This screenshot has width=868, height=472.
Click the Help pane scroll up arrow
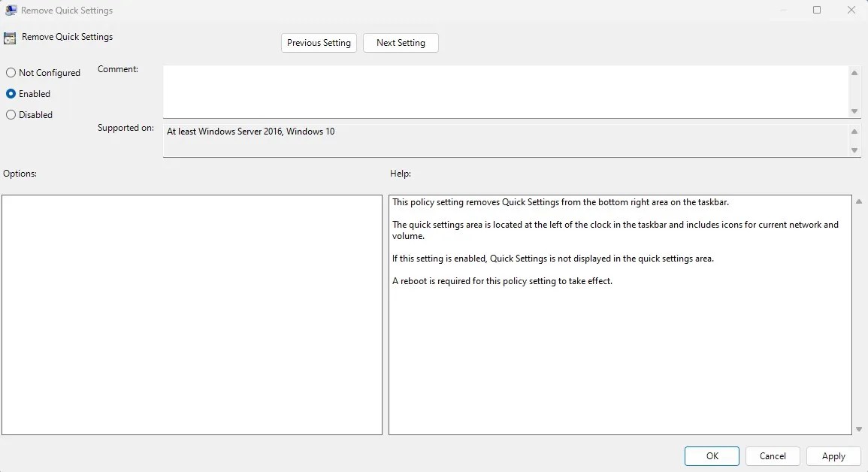[858, 201]
